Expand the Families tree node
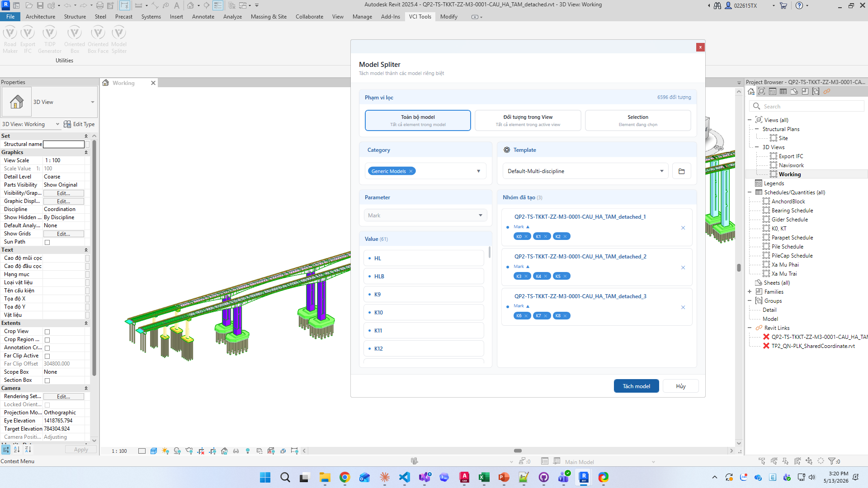This screenshot has height=488, width=868. click(x=750, y=292)
